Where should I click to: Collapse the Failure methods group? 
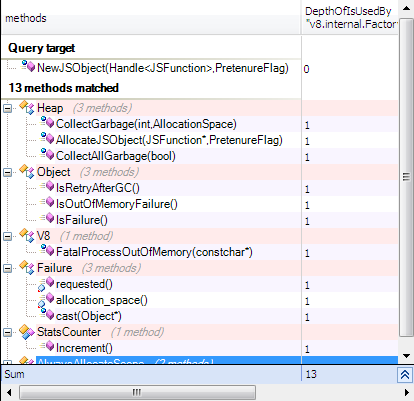coord(7,268)
